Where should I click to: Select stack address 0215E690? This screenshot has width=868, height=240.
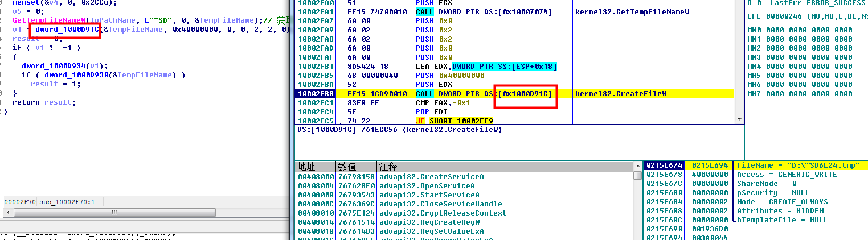(664, 229)
